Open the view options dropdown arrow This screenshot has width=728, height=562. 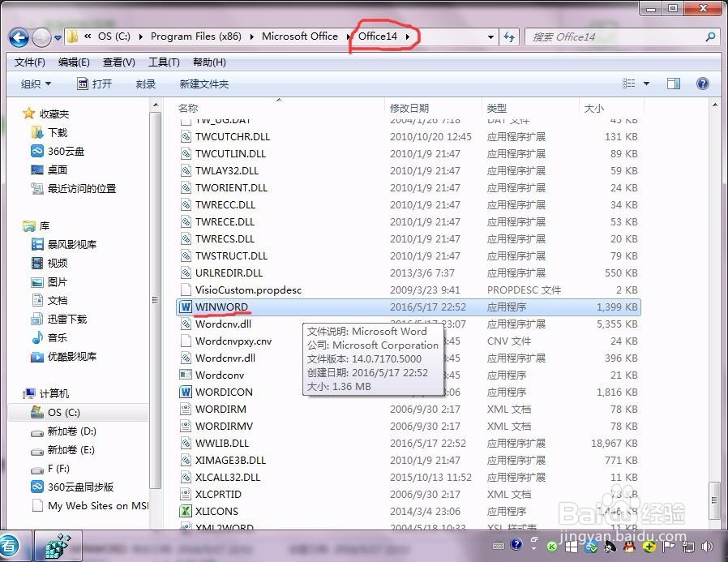(646, 84)
